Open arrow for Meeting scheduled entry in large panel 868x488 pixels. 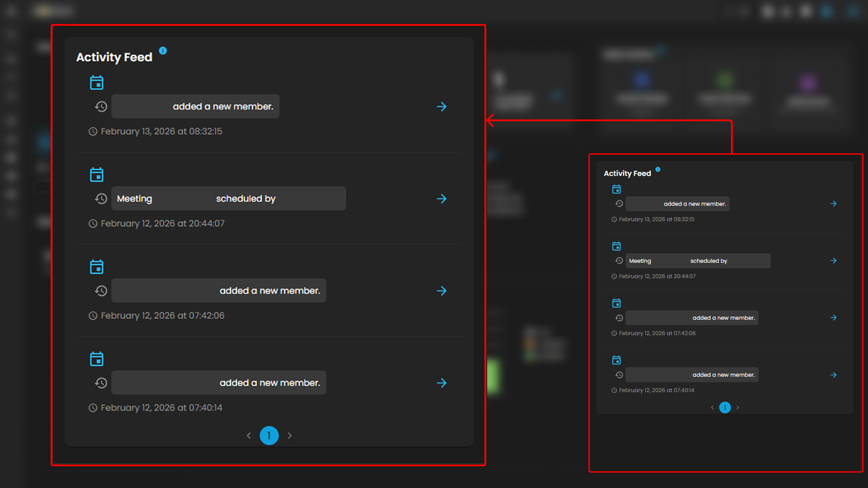point(441,199)
